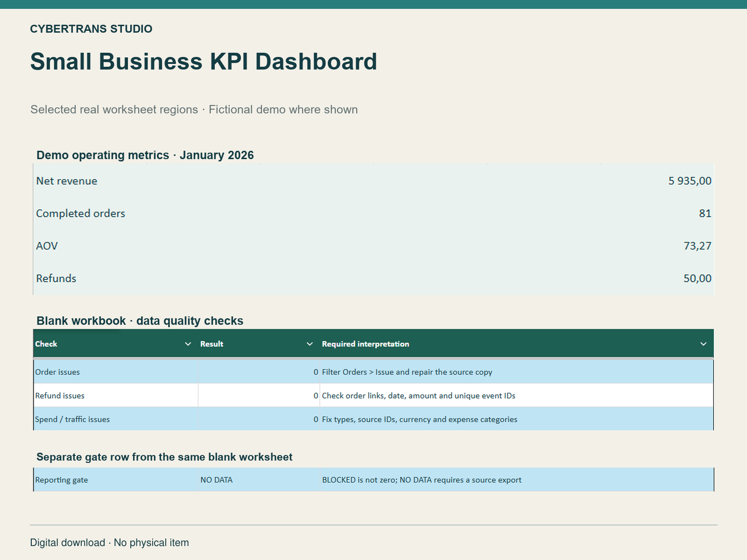Click 'Separate gate row' section heading

pyautogui.click(x=164, y=457)
